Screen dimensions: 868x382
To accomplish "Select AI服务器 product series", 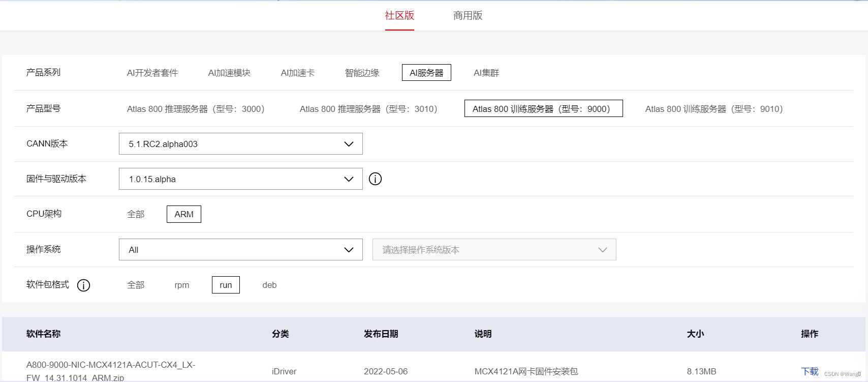I will [x=426, y=73].
